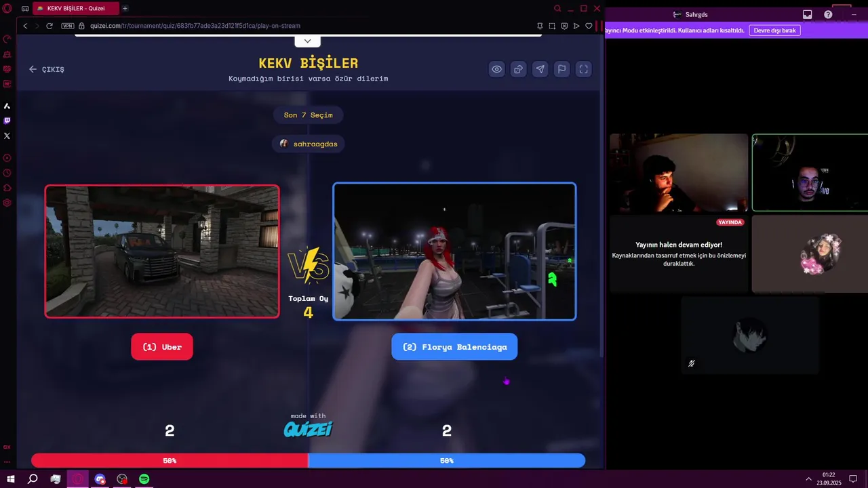Click paused stream preview tile YAYINDA
Image resolution: width=868 pixels, height=488 pixels.
pos(679,254)
